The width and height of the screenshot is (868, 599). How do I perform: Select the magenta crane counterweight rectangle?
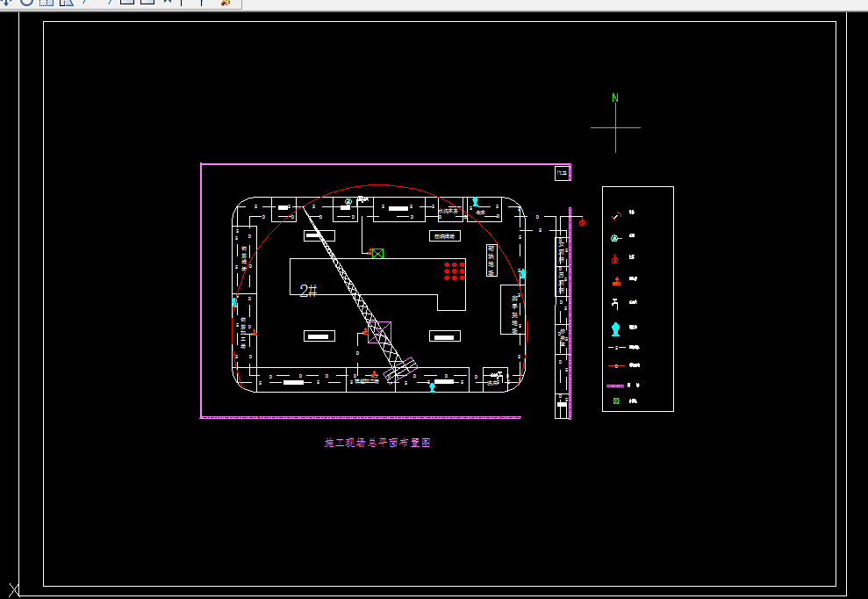400,371
